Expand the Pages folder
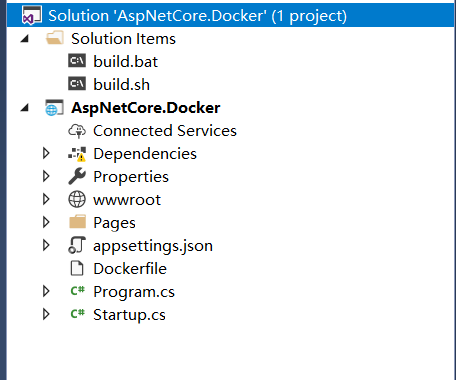Viewport: 456px width, 380px height. click(46, 222)
